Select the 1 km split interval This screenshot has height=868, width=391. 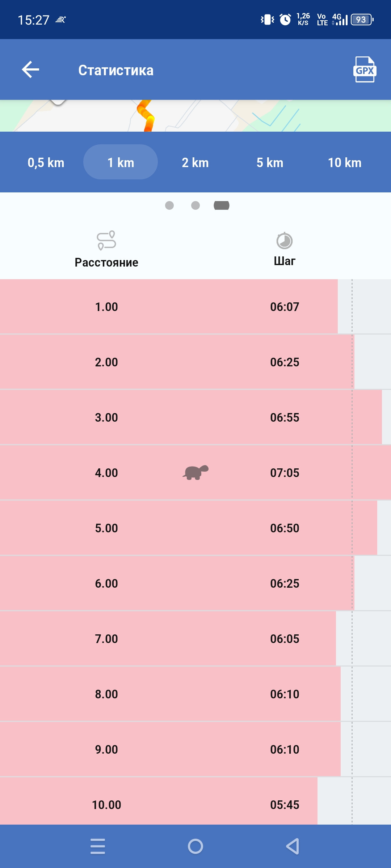121,162
